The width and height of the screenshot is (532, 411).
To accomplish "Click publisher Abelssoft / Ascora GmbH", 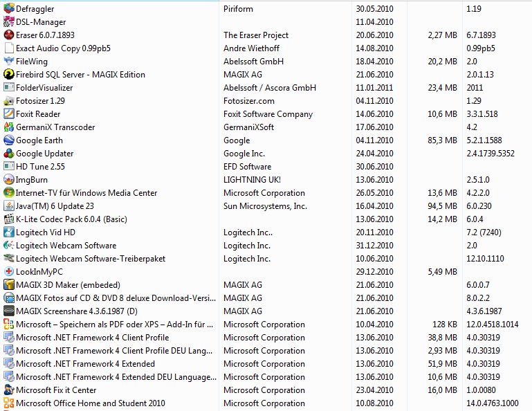I will pyautogui.click(x=269, y=88).
